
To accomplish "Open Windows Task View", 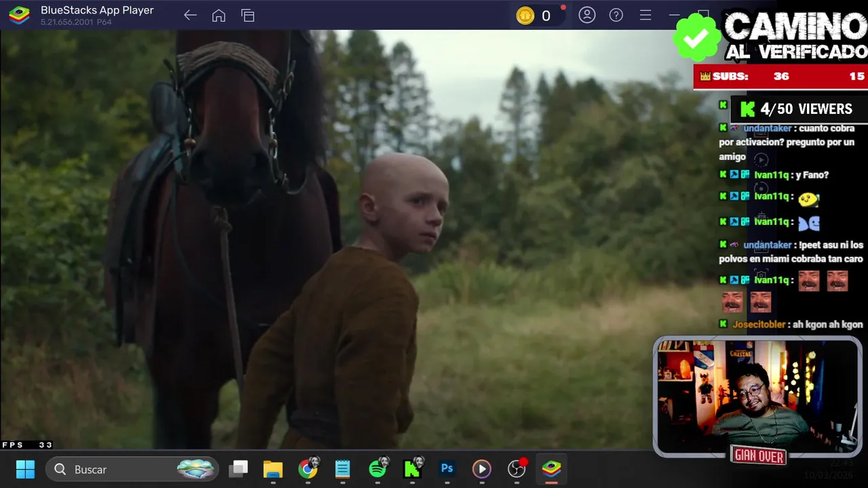I will (x=238, y=469).
